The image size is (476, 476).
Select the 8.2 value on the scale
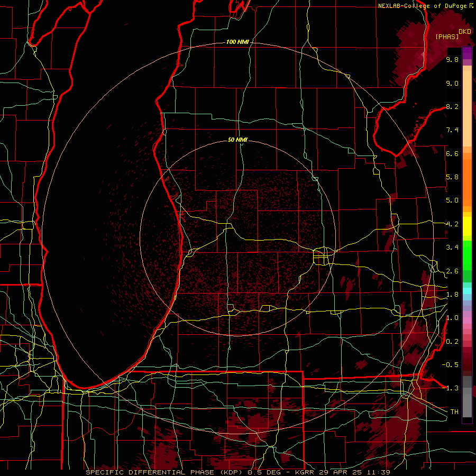coord(452,107)
